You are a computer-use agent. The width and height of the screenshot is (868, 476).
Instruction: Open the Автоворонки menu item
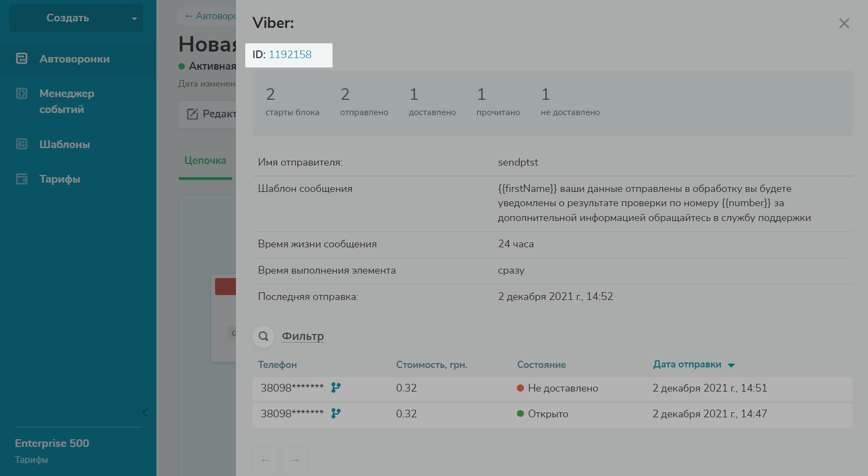(74, 59)
